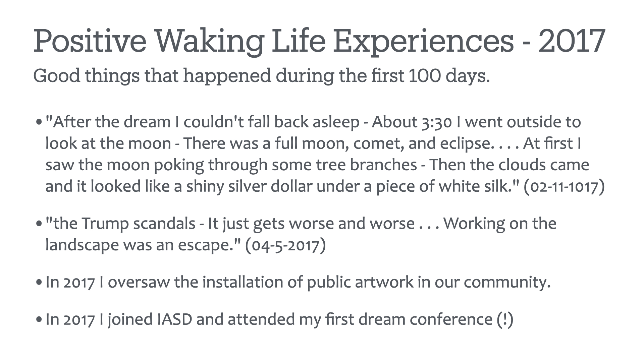
Task: Click the date (02-11-1017) in the first quote
Action: tap(564, 186)
